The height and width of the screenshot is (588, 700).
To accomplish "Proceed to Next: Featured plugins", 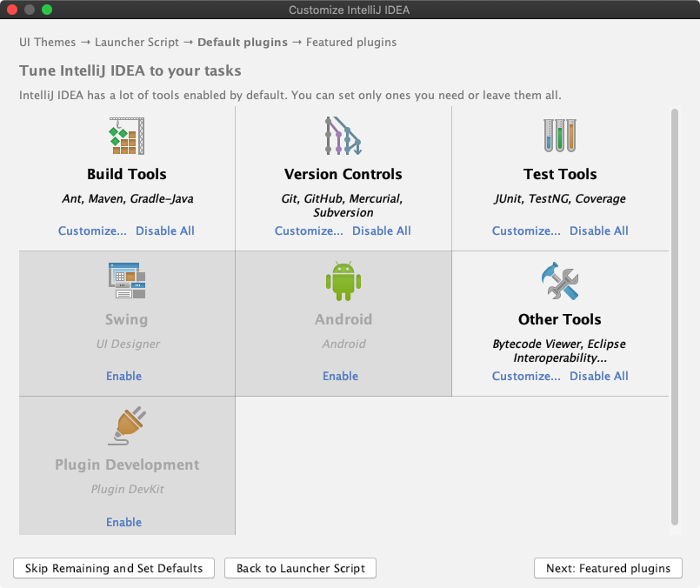I will click(608, 568).
